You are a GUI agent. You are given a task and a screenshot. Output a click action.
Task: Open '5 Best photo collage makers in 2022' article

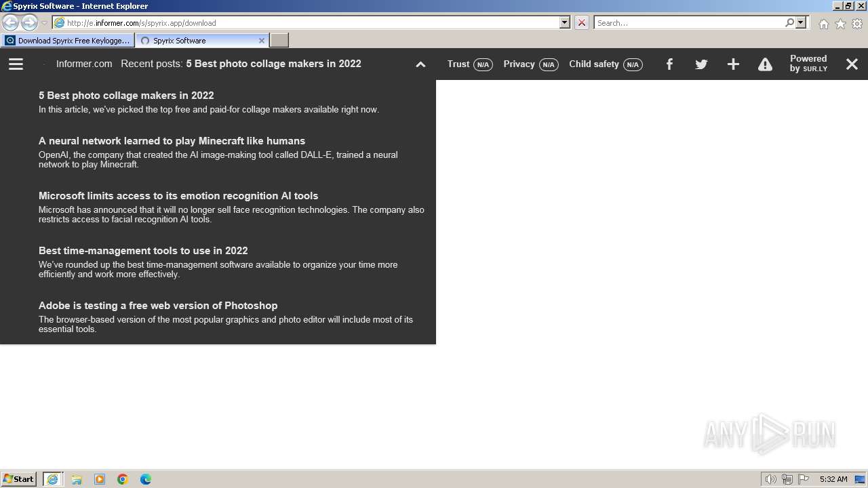pyautogui.click(x=126, y=96)
